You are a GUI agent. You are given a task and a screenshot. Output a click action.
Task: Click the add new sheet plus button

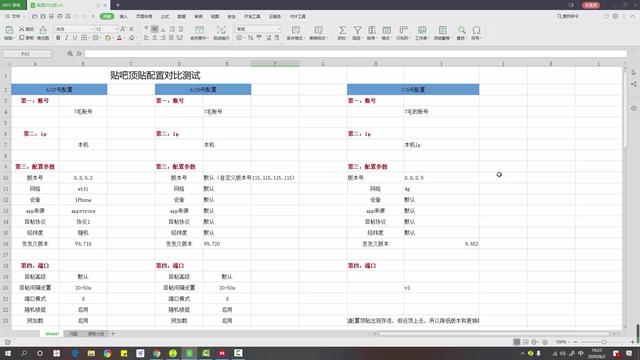(113, 334)
